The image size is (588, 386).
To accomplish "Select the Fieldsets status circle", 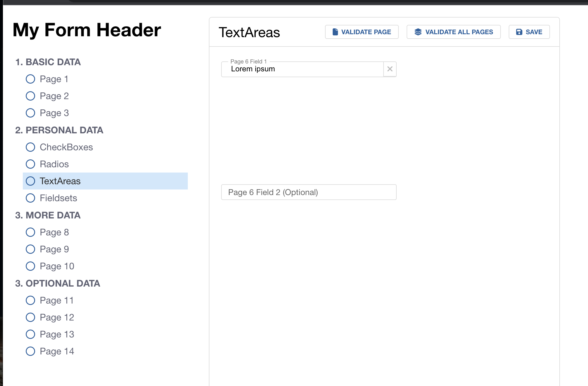I will point(30,198).
